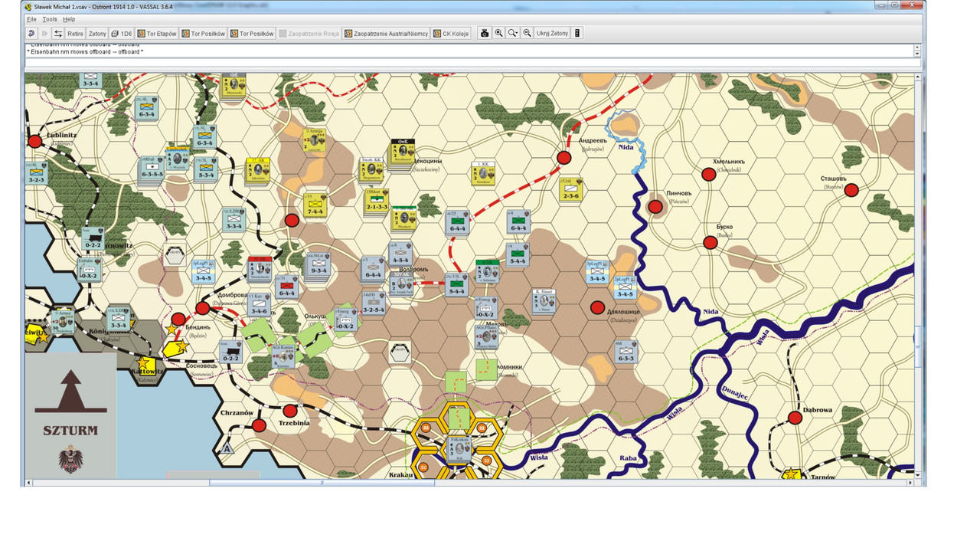Select the yellow 2-3-6 cavalry counter
Viewport: 980px width, 541px height.
pos(570,189)
